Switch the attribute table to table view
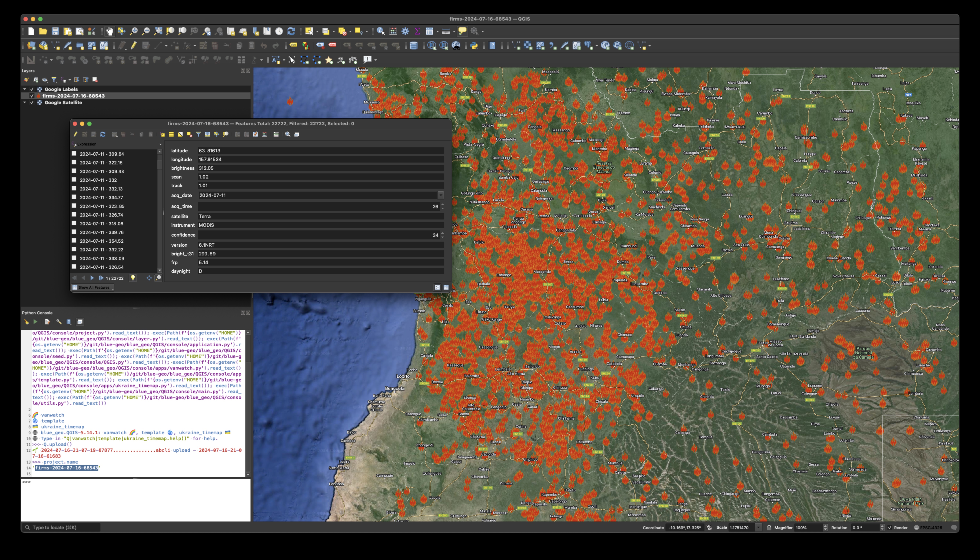Viewport: 980px width, 560px height. click(x=446, y=287)
